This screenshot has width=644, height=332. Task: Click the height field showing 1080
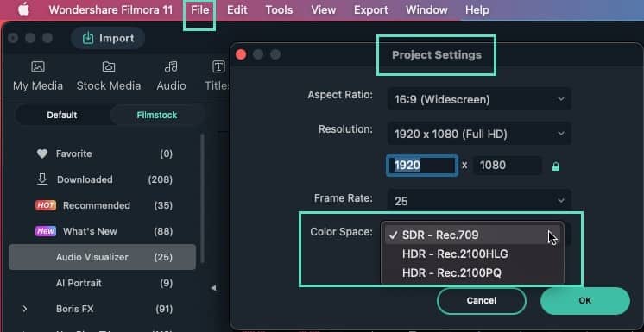pyautogui.click(x=508, y=166)
